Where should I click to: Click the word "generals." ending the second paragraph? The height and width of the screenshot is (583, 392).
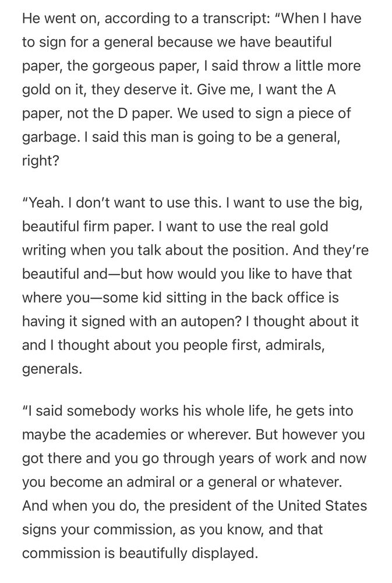[x=52, y=369]
